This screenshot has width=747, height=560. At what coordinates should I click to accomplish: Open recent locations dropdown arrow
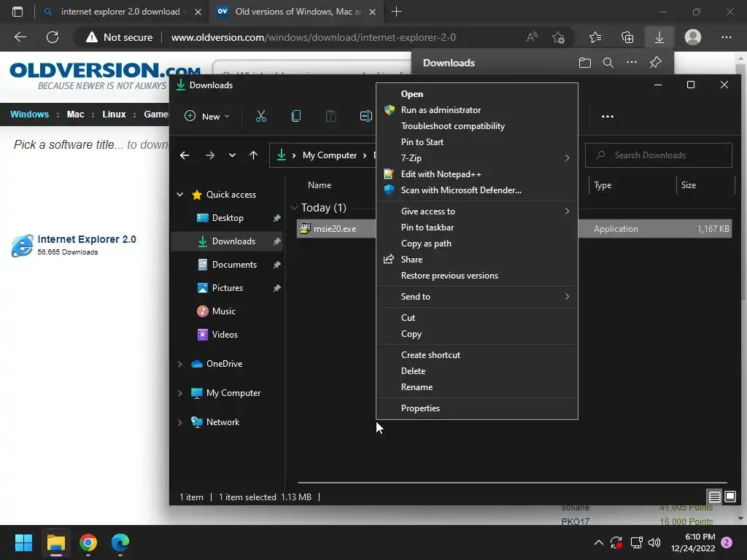click(232, 155)
